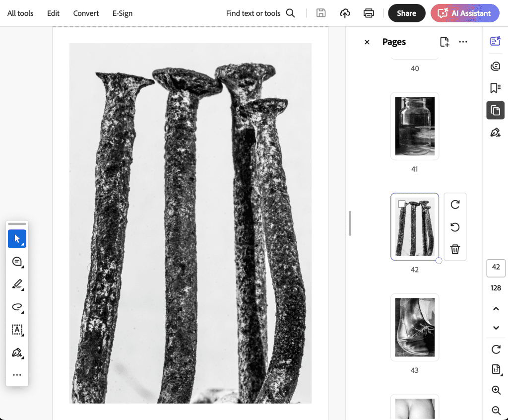This screenshot has height=420, width=508.
Task: Open more tools ellipsis in quick toolbar
Action: click(17, 375)
